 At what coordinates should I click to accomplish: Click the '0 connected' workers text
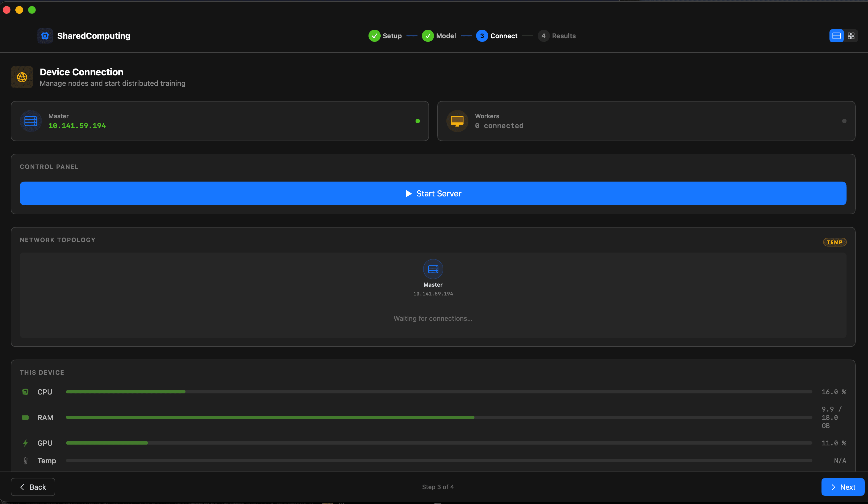[x=499, y=126]
